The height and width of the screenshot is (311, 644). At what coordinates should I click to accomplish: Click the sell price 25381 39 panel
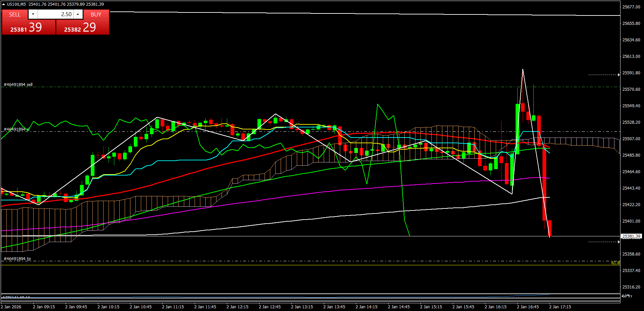[28, 27]
